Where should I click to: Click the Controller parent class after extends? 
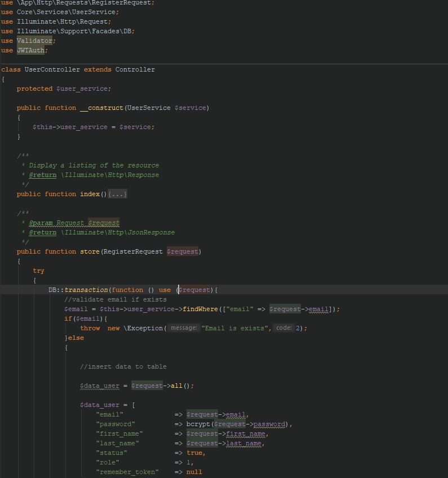point(135,69)
